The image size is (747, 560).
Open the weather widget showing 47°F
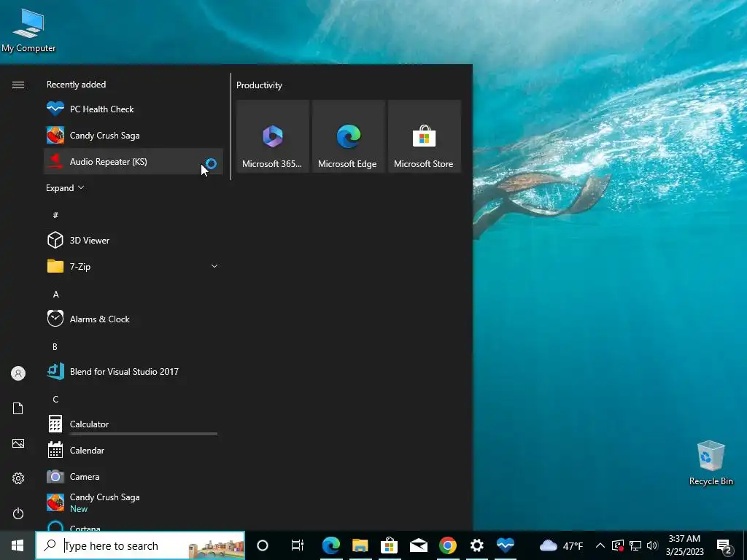561,545
